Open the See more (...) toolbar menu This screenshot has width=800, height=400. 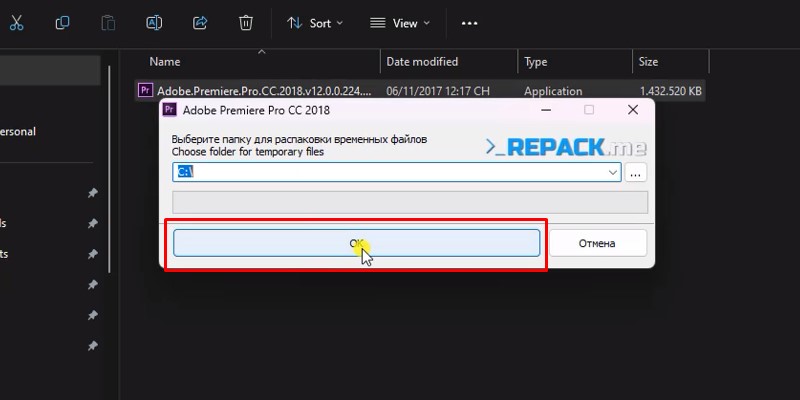(x=469, y=22)
